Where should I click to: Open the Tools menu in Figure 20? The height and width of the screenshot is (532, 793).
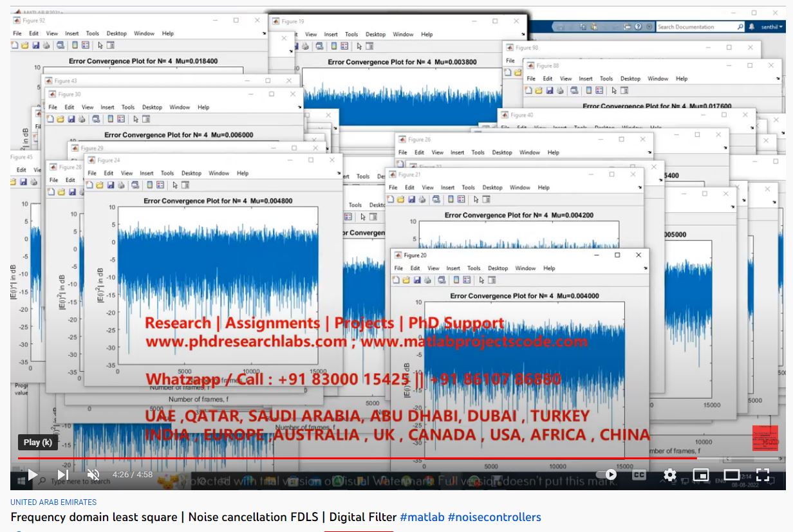click(474, 268)
